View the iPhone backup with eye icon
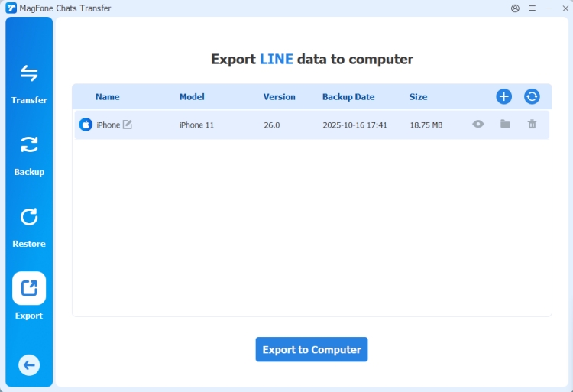This screenshot has height=392, width=573. coord(478,124)
